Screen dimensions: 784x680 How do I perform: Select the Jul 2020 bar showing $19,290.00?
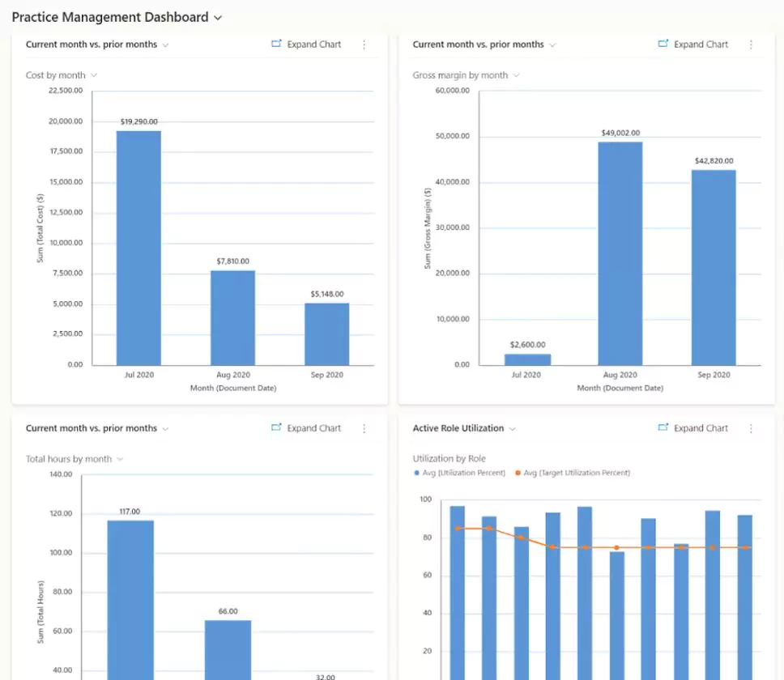pos(138,247)
